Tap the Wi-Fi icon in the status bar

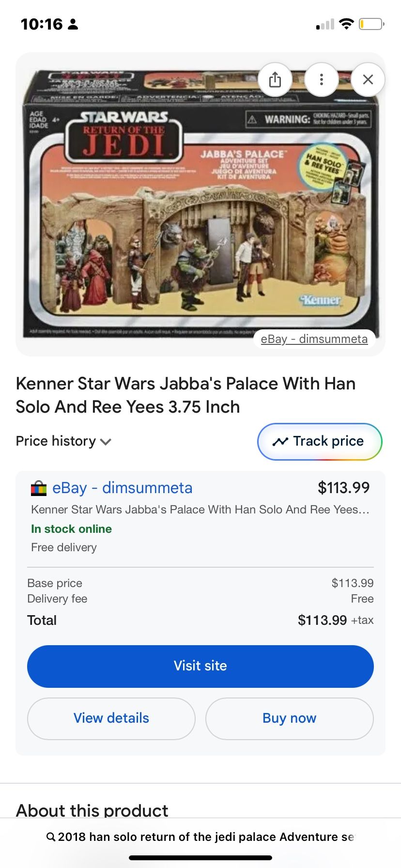coord(346,24)
